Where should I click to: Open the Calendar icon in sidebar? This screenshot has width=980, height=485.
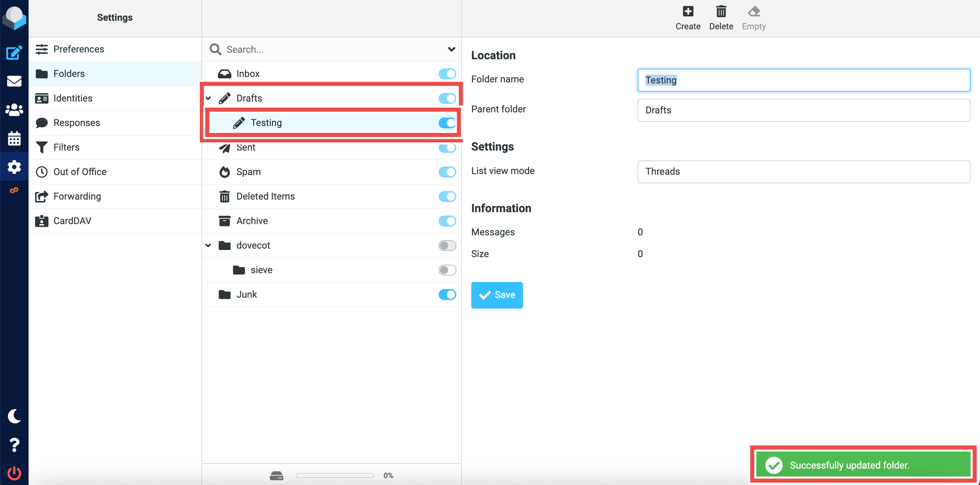pos(14,138)
